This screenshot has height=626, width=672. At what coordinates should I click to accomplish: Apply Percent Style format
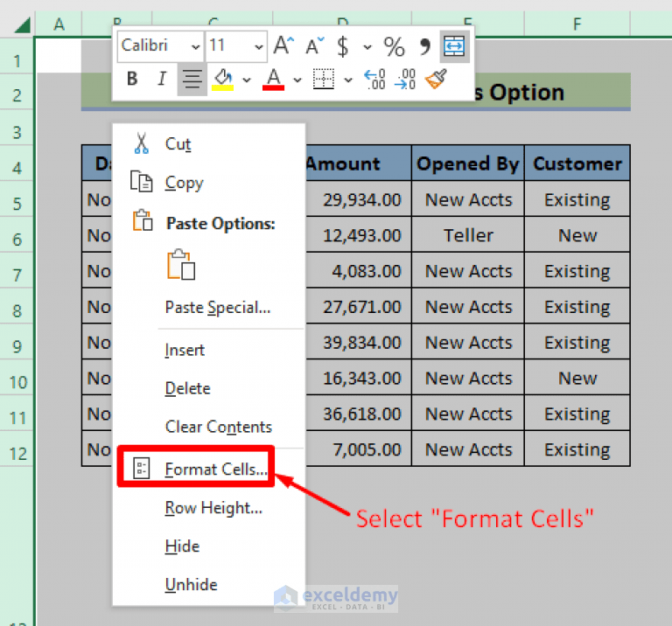pos(394,46)
